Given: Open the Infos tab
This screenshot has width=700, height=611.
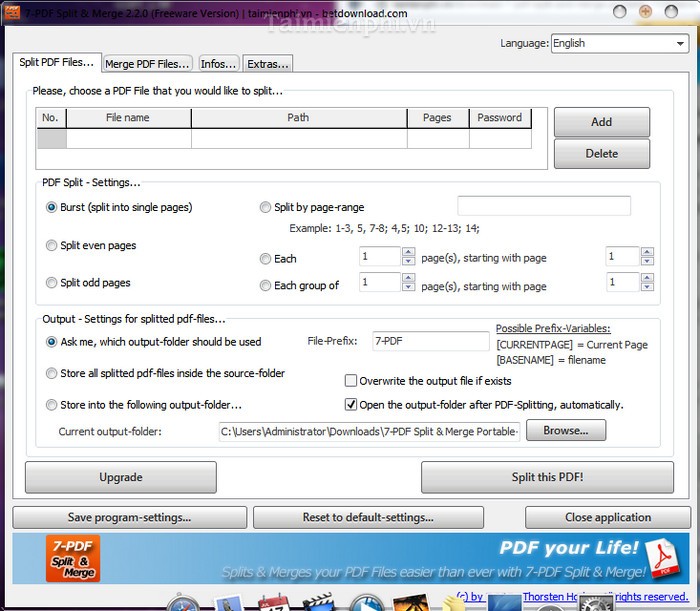Looking at the screenshot, I should (219, 64).
